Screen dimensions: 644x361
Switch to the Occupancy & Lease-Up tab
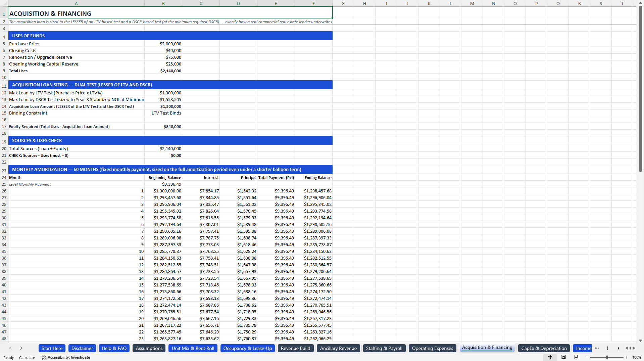click(248, 348)
